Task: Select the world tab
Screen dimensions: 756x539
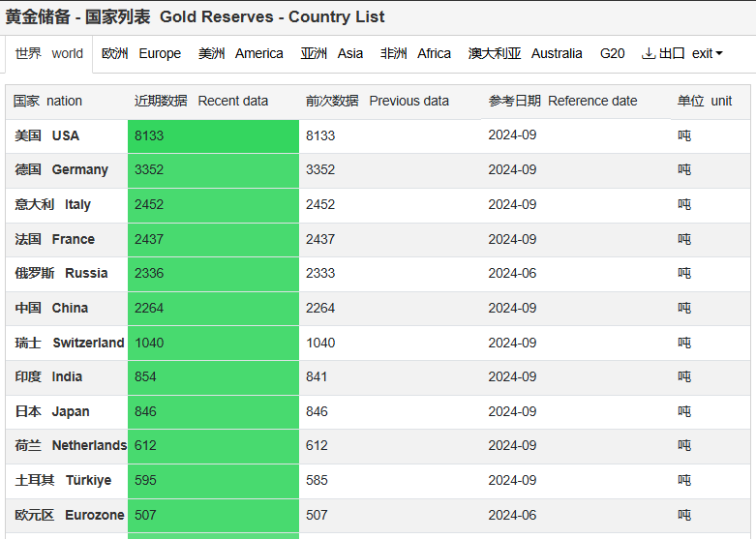Action: [x=49, y=53]
